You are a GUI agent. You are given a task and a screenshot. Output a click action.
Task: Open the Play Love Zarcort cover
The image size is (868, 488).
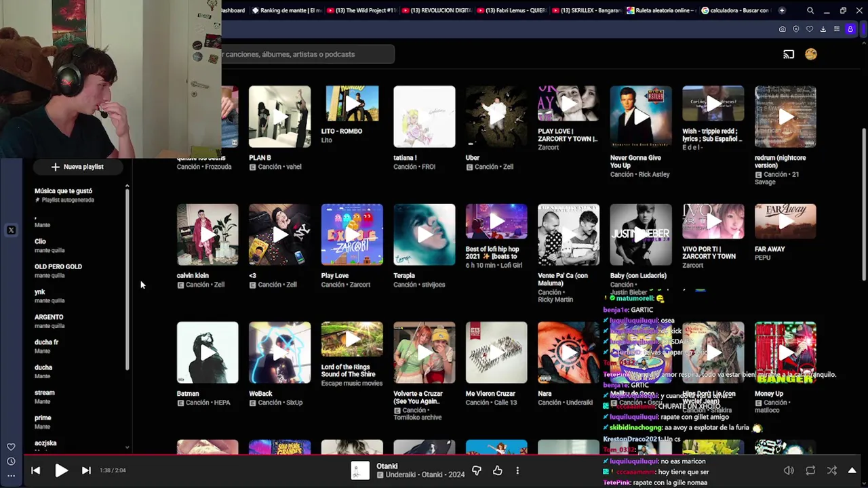pos(352,235)
